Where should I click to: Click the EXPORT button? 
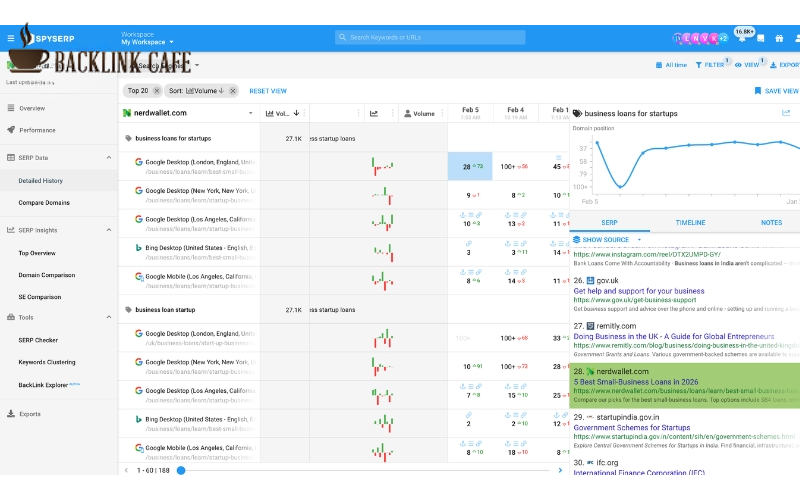tap(785, 65)
